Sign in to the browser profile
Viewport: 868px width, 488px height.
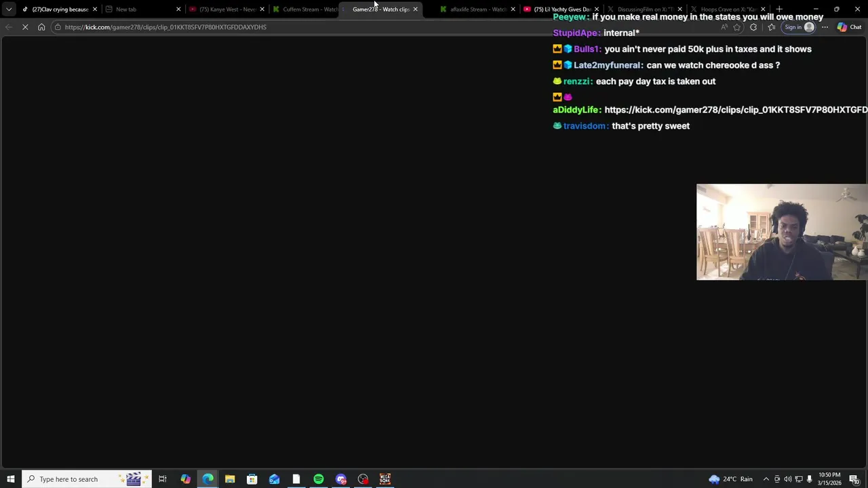799,27
